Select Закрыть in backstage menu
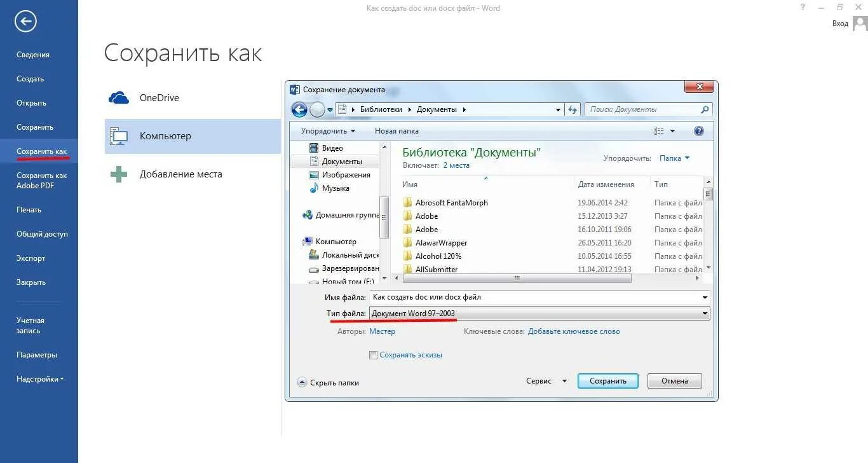The height and width of the screenshot is (463, 868). click(31, 282)
